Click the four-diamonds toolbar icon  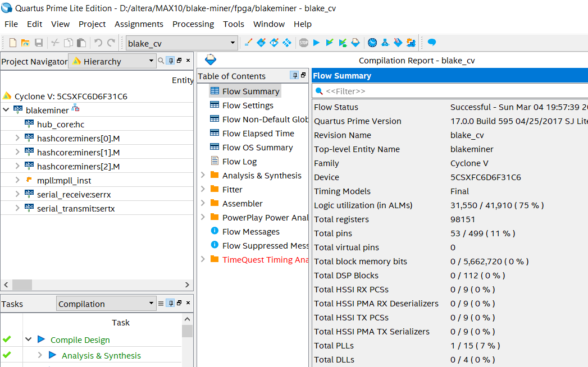coord(287,43)
